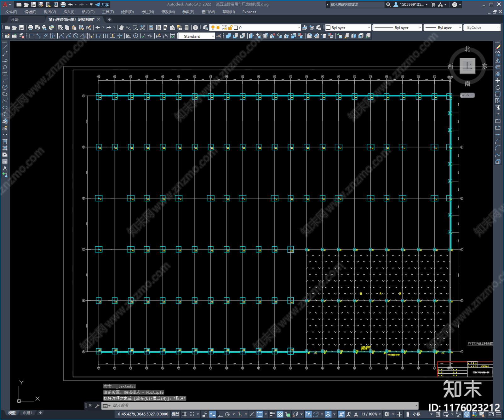Select the Linear dimension tool
Screen dimensions: 504x420
pyautogui.click(x=31, y=36)
